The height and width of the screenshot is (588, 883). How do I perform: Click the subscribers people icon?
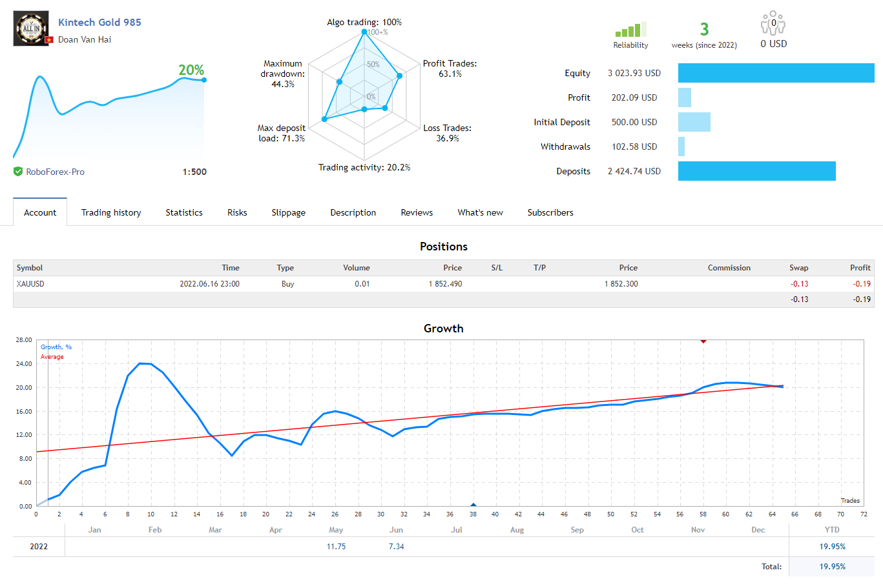[x=773, y=23]
